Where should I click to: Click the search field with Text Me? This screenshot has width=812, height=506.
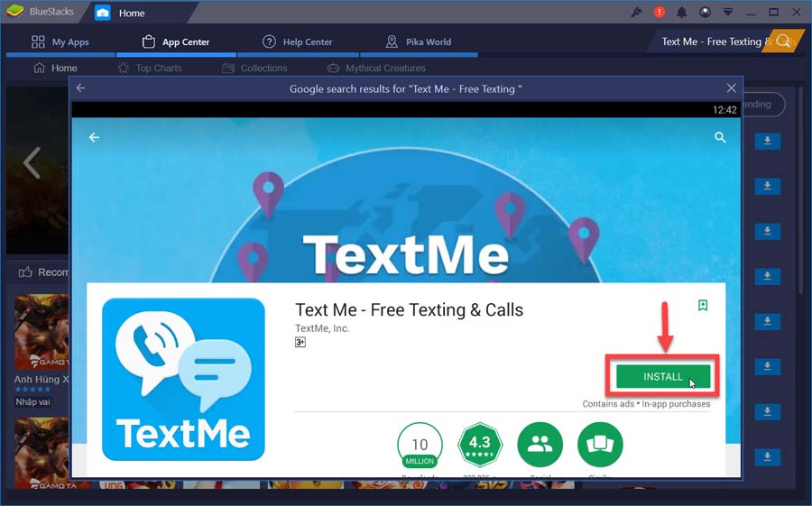(x=712, y=41)
